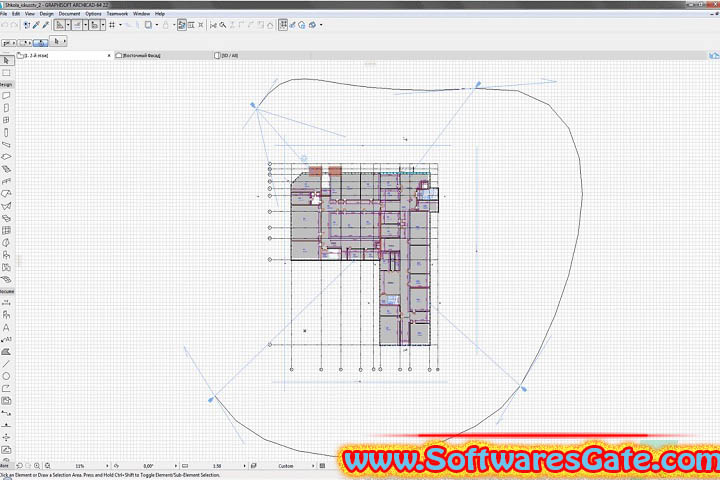
Task: Select the Column tool
Action: [x=6, y=132]
